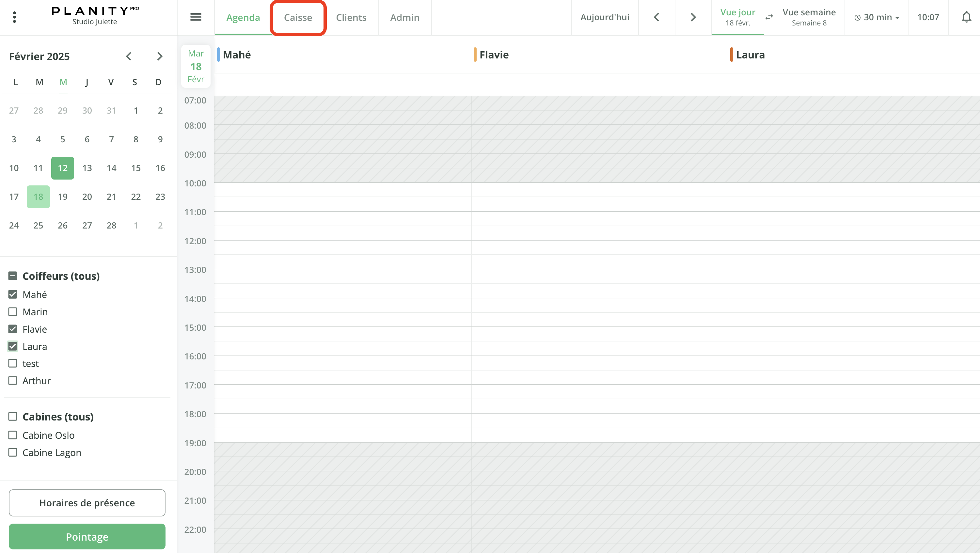Viewport: 980px width, 553px height.
Task: Open the Clients tab
Action: (x=351, y=18)
